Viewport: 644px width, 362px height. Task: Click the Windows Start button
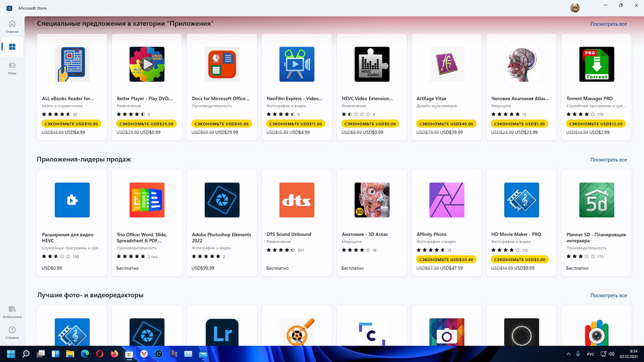point(11,354)
